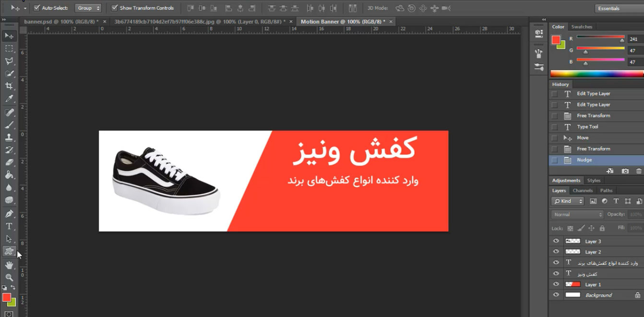Click the Lock all padlock icon

click(602, 228)
